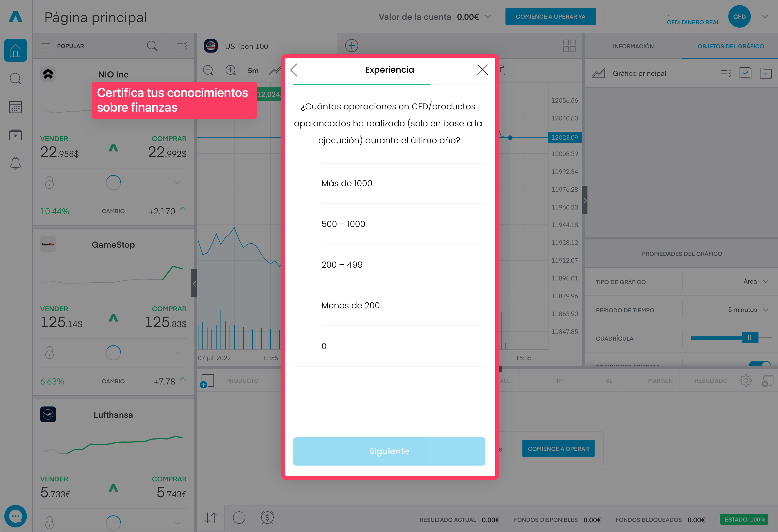The image size is (778, 532).
Task: Click the add indicator icon near Gráfico principal
Action: 745,73
